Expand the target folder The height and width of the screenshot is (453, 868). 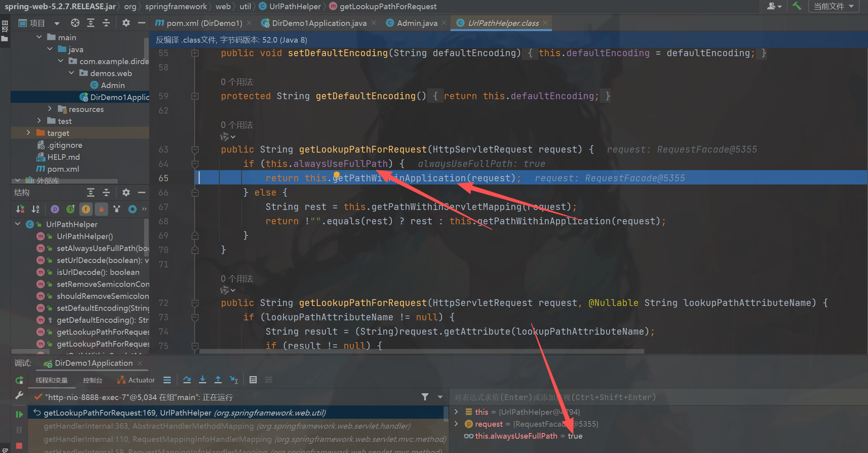(x=28, y=133)
